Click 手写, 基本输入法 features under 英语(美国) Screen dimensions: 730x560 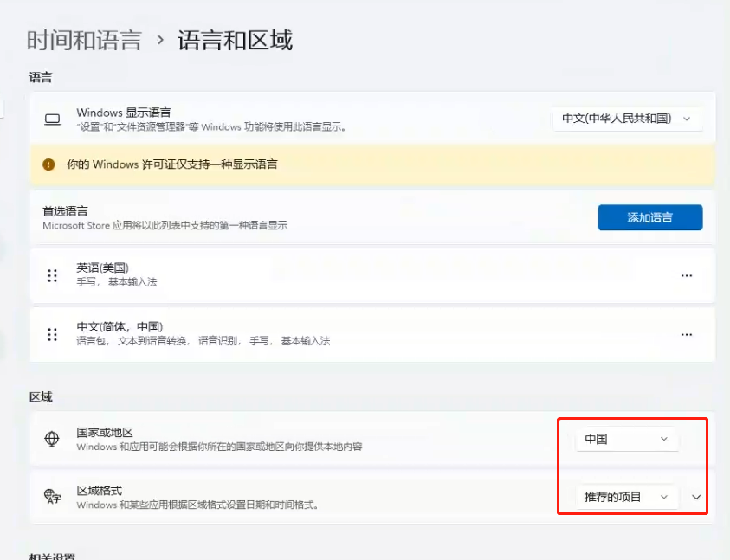117,281
